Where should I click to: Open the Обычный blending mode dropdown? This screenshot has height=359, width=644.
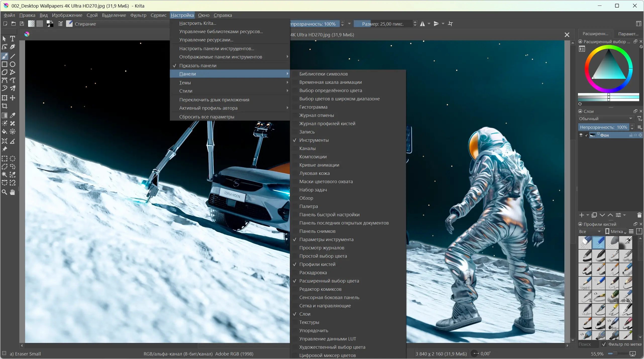(x=605, y=119)
